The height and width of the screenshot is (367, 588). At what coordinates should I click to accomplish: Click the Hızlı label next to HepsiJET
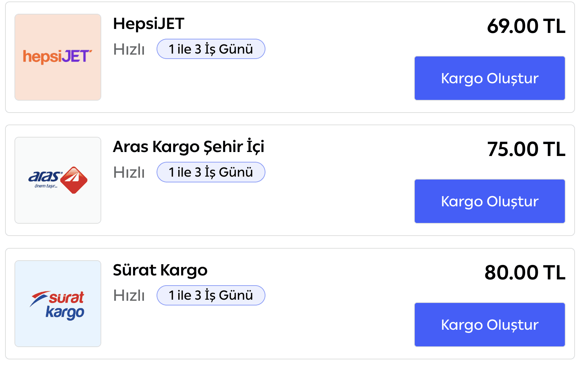pos(129,49)
